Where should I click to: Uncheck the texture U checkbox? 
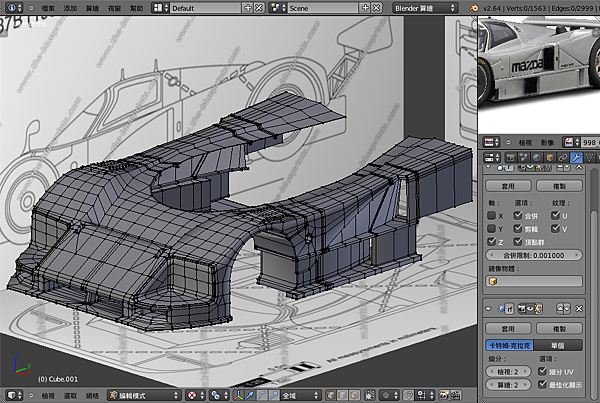(x=556, y=215)
